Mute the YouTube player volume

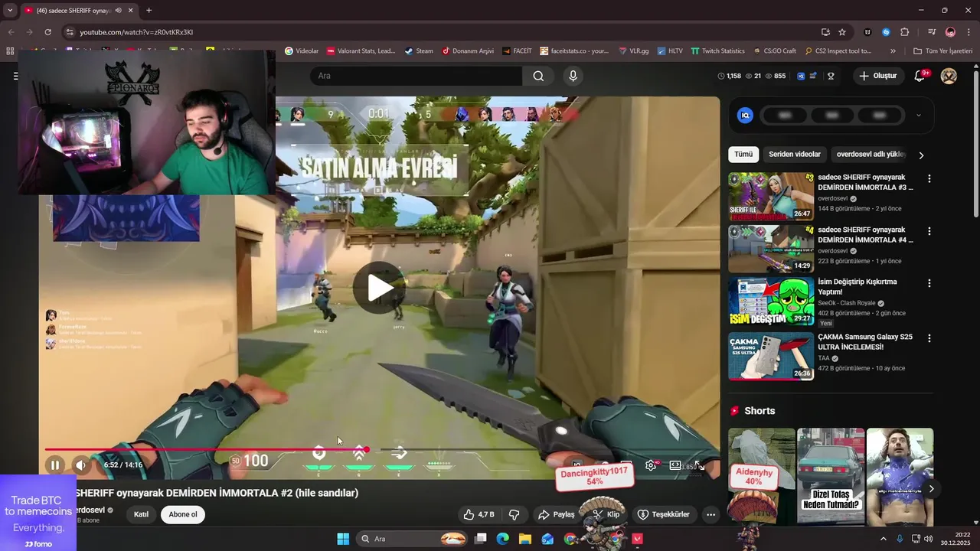tap(80, 465)
